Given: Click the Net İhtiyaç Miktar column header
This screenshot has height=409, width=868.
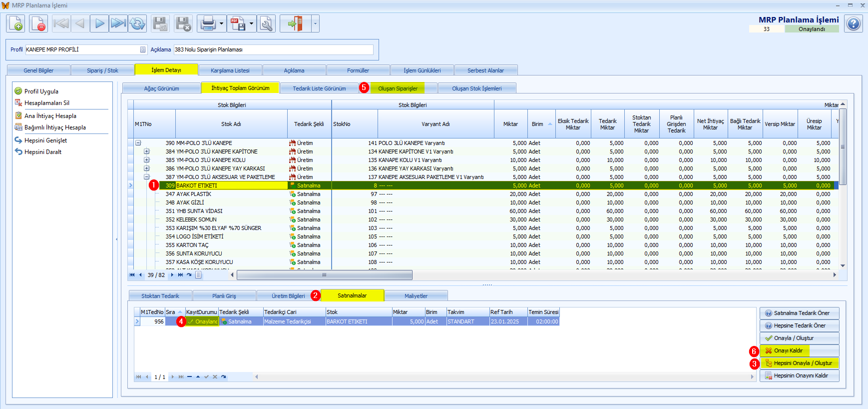Looking at the screenshot, I should pos(710,124).
